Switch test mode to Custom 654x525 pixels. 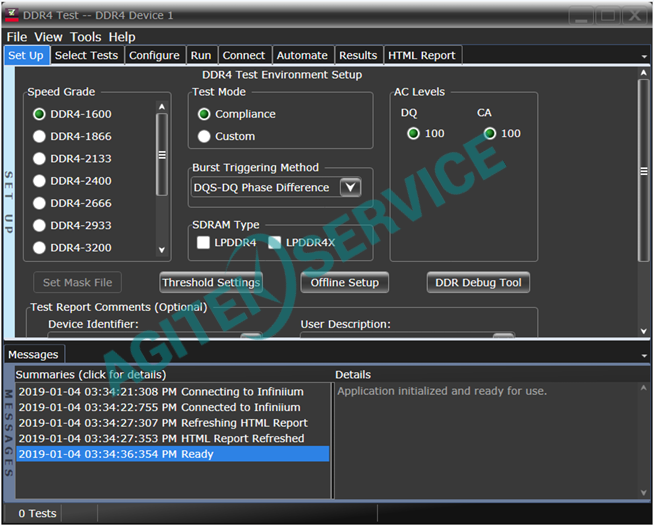pos(204,136)
